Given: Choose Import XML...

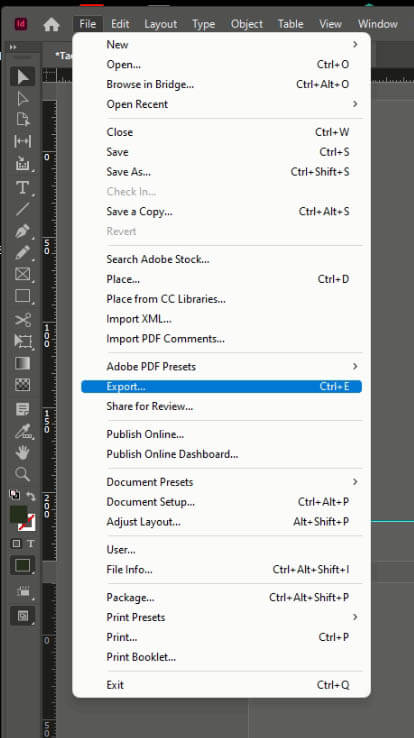Looking at the screenshot, I should [x=222, y=319].
